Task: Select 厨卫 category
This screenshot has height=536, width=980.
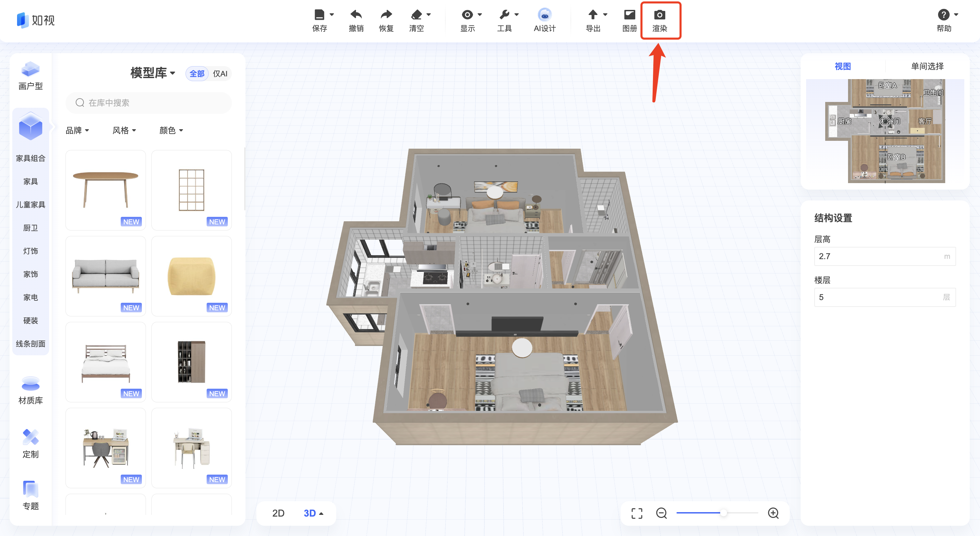Action: [x=30, y=228]
